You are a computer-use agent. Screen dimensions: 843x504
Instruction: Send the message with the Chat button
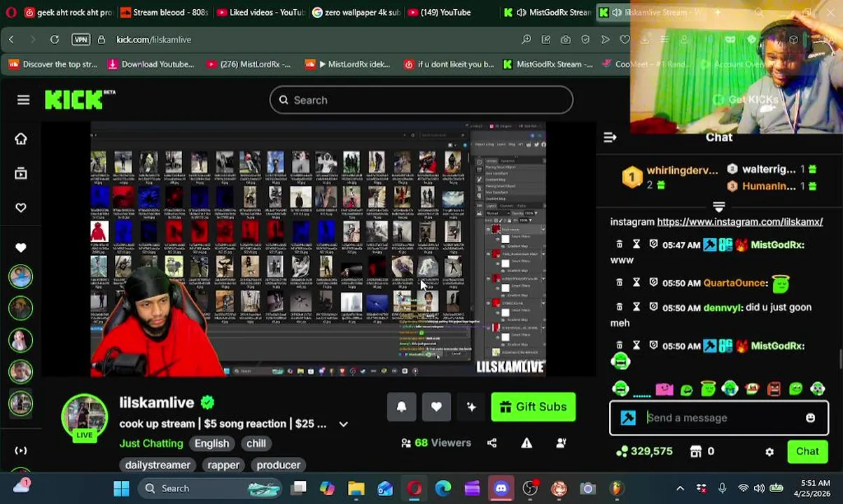coord(807,451)
